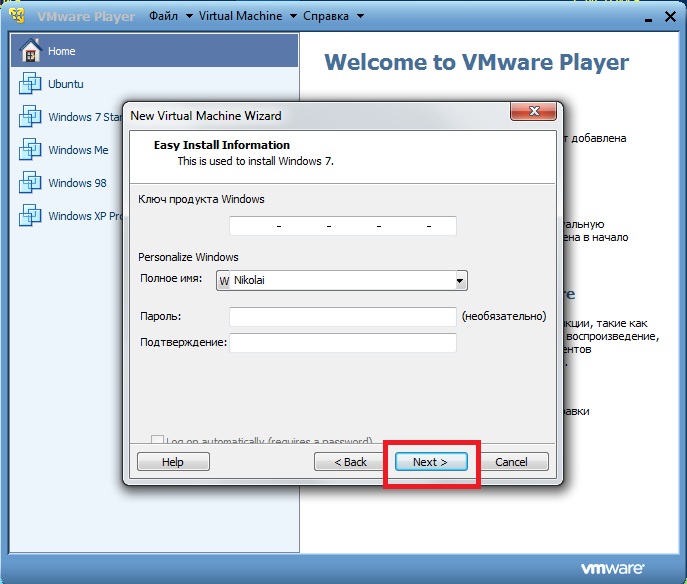The height and width of the screenshot is (584, 687).
Task: Toggle Log on automatically checkbox
Action: (x=157, y=439)
